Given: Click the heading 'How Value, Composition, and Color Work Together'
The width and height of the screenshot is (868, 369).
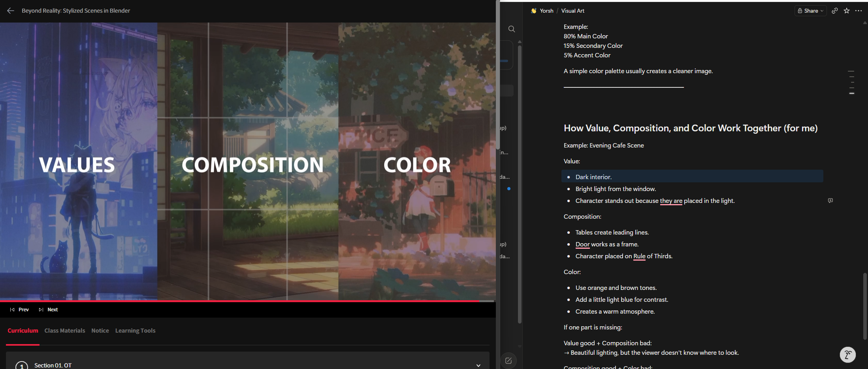Looking at the screenshot, I should pyautogui.click(x=691, y=128).
